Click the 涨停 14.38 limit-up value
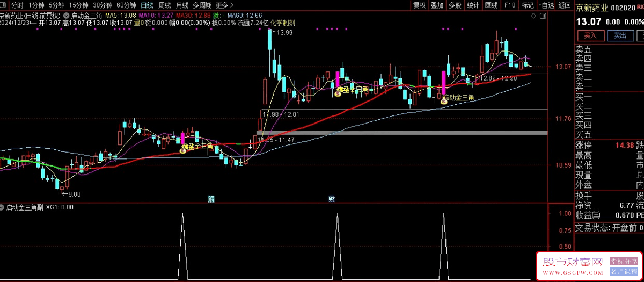This screenshot has height=282, width=644. (626, 146)
